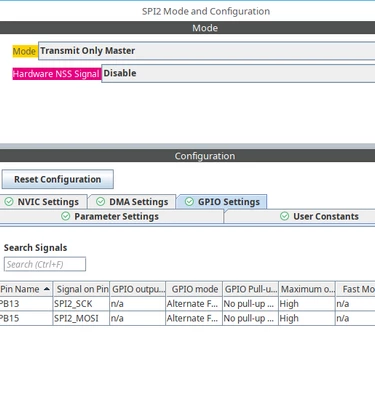
Task: Click the High speed cell for PB15
Action: (307, 318)
